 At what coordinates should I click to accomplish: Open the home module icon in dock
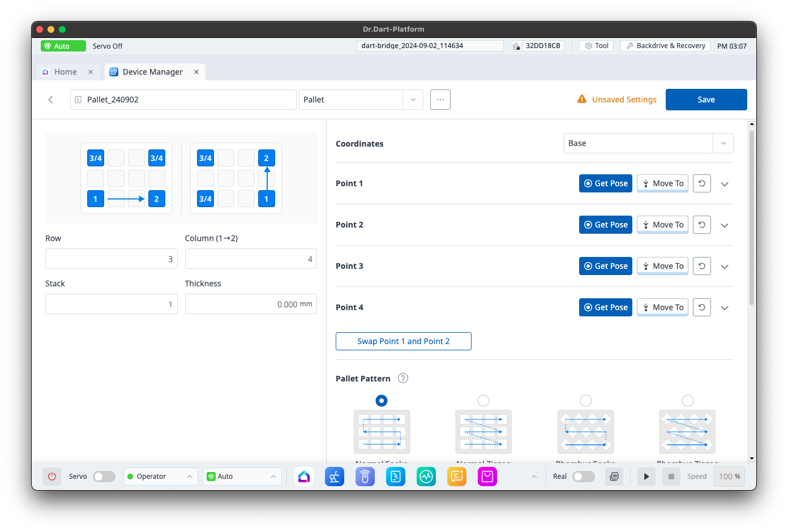304,477
